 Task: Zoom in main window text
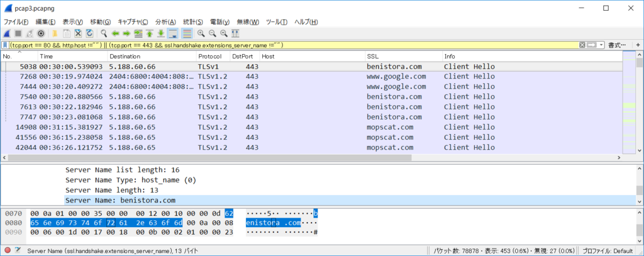click(x=201, y=33)
